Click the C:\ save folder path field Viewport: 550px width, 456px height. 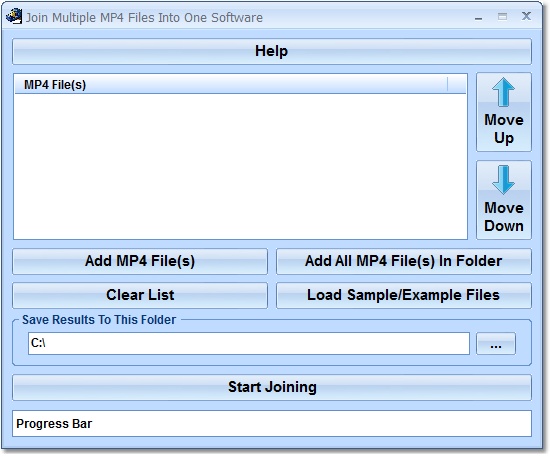tap(249, 343)
